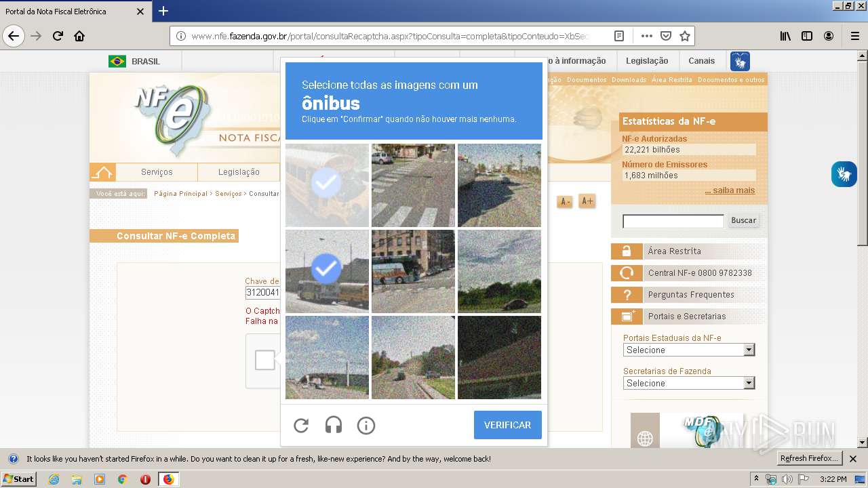This screenshot has width=868, height=488.
Task: Deselect the checked school bus captcha tile
Action: (x=327, y=185)
